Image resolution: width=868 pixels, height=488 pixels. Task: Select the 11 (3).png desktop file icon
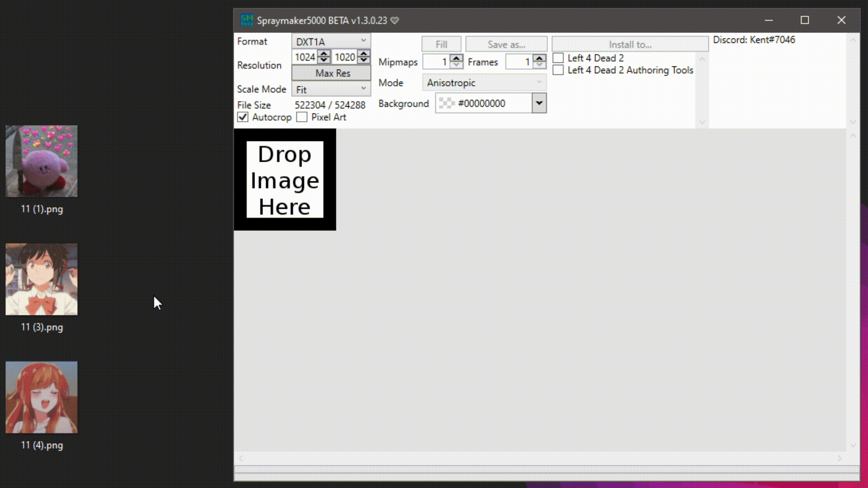click(x=42, y=279)
